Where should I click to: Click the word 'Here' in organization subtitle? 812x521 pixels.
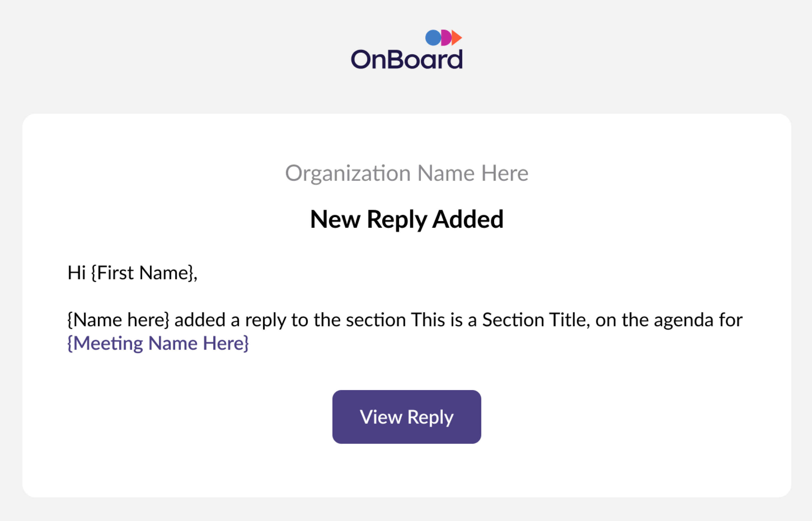(x=504, y=173)
